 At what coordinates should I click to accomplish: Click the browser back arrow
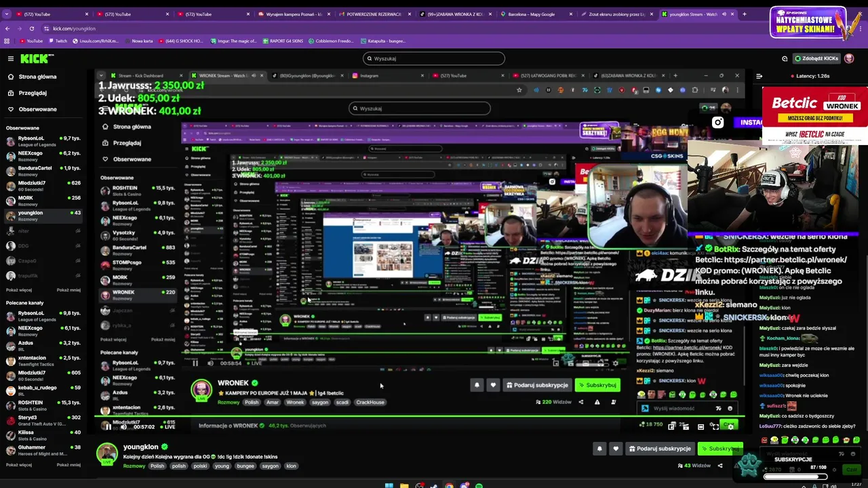[x=7, y=28]
